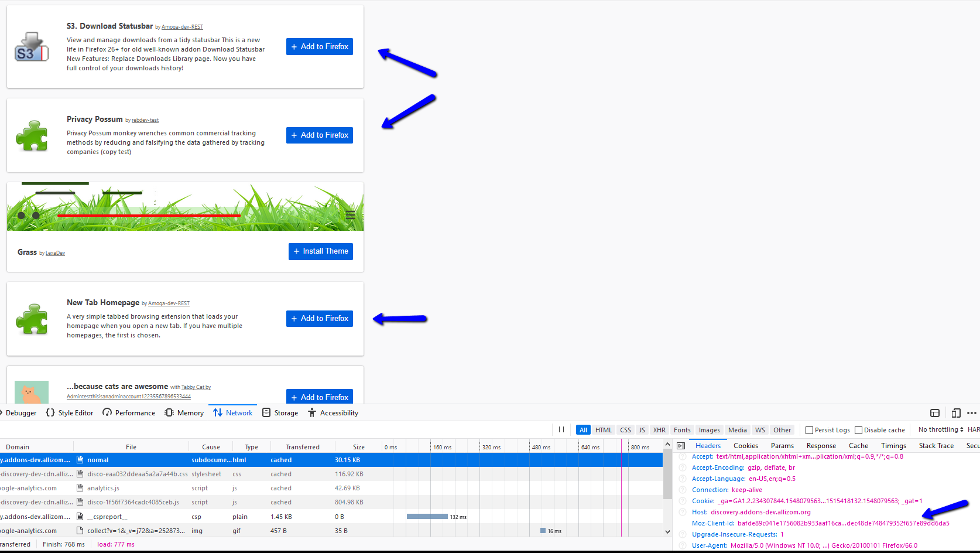
Task: Toggle the CSS request filter
Action: coord(625,430)
